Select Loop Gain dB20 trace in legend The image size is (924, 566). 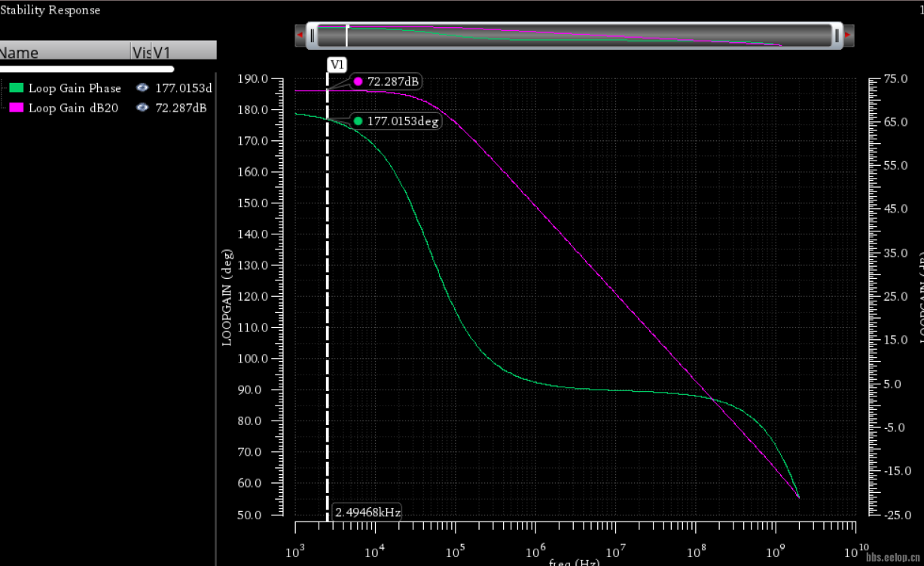[x=73, y=108]
